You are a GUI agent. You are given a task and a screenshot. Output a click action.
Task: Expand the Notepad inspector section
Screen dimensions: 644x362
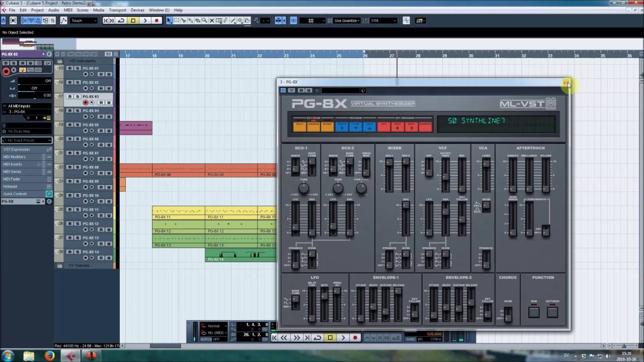26,187
